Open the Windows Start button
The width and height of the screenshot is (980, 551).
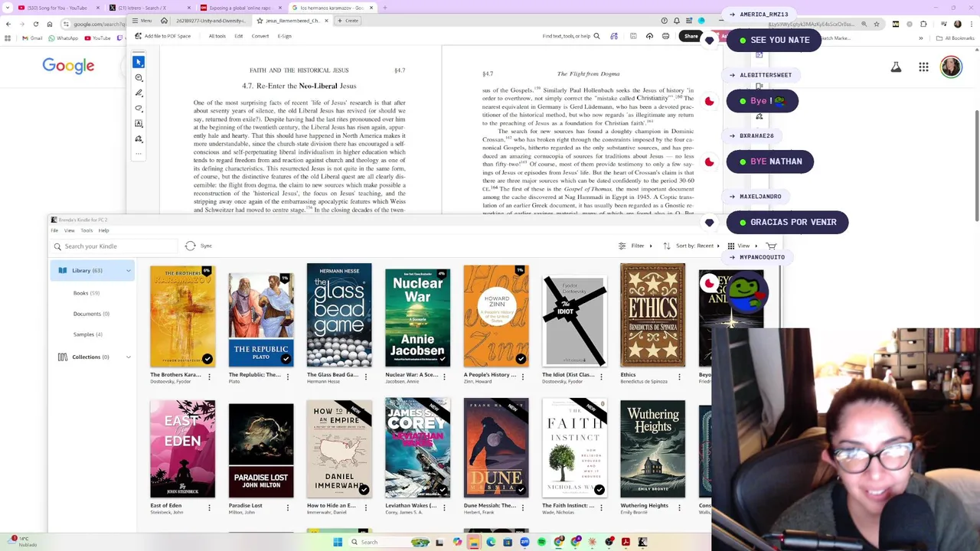coord(338,542)
